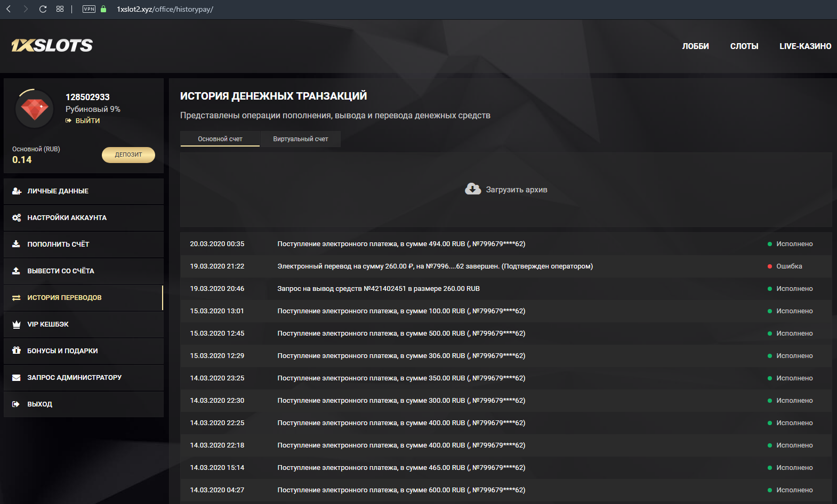Click the 306.00 RUB deposit description
Image resolution: width=837 pixels, height=504 pixels.
coord(401,356)
